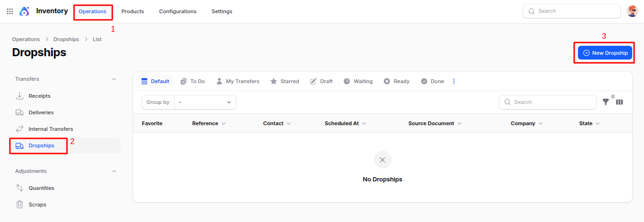Click the plus icon on New Dropship
The width and height of the screenshot is (644, 222).
click(x=586, y=53)
